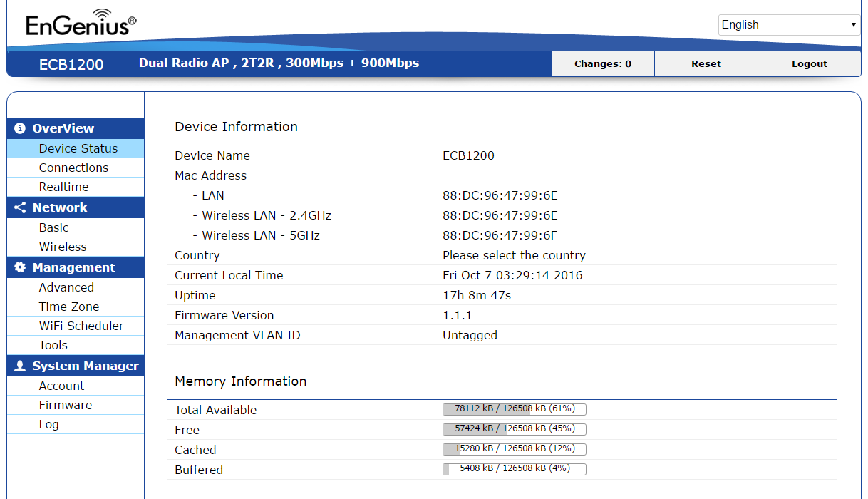Viewport: 868px width, 499px height.
Task: Click the Current Local Time row label
Action: [x=229, y=275]
